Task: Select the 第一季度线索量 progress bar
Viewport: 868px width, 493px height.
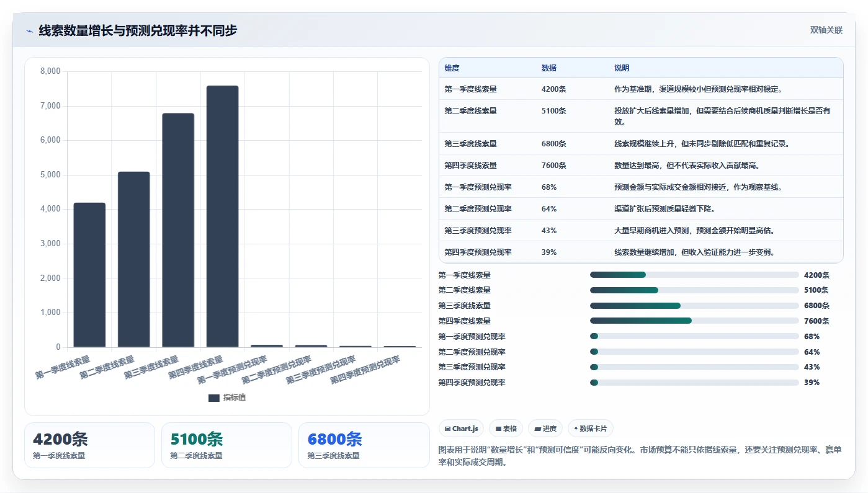Action: (x=694, y=275)
